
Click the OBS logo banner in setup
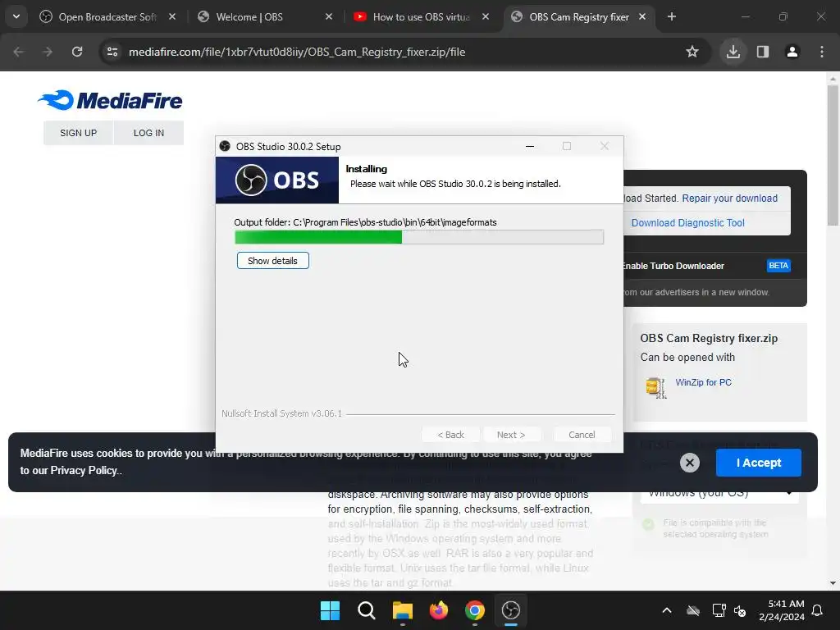tap(277, 180)
